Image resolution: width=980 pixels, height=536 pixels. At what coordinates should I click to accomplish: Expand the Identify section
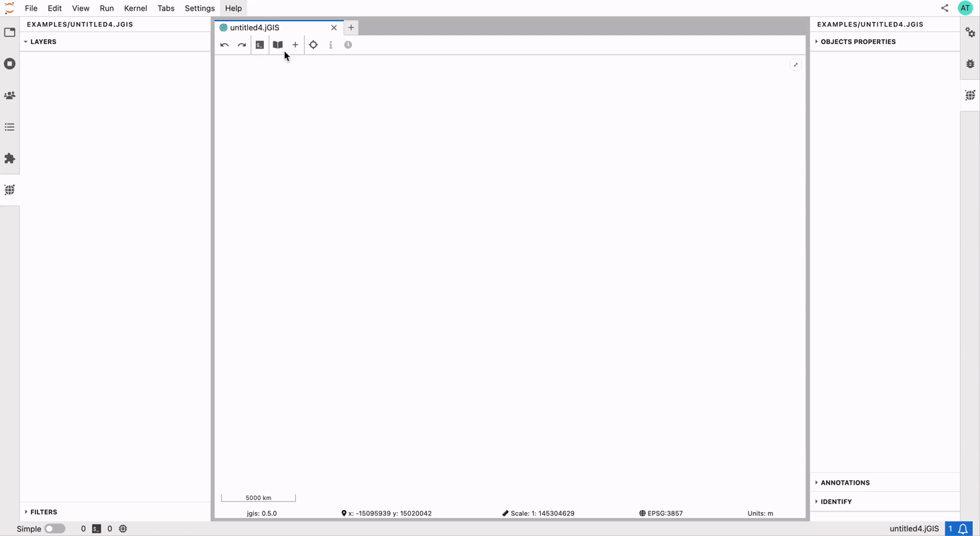836,501
